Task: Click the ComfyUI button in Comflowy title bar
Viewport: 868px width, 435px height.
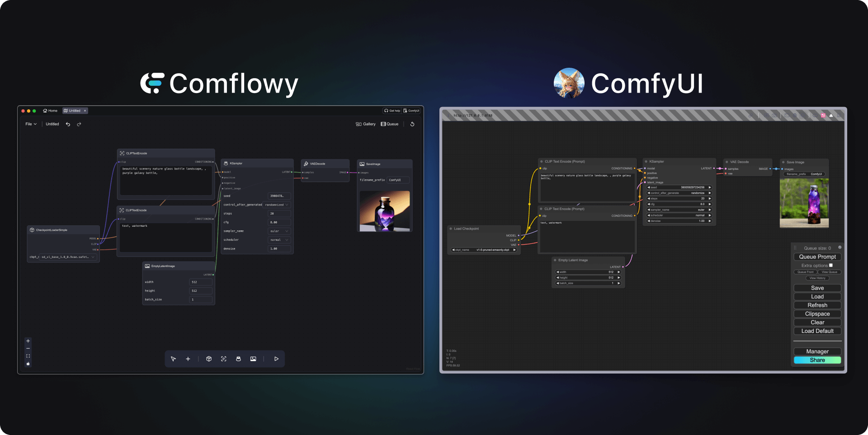Action: coord(411,111)
